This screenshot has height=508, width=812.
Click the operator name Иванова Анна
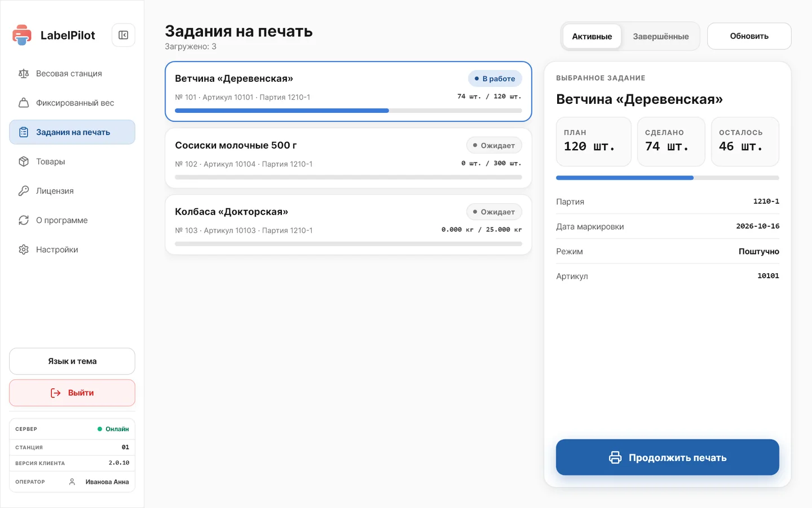click(107, 482)
